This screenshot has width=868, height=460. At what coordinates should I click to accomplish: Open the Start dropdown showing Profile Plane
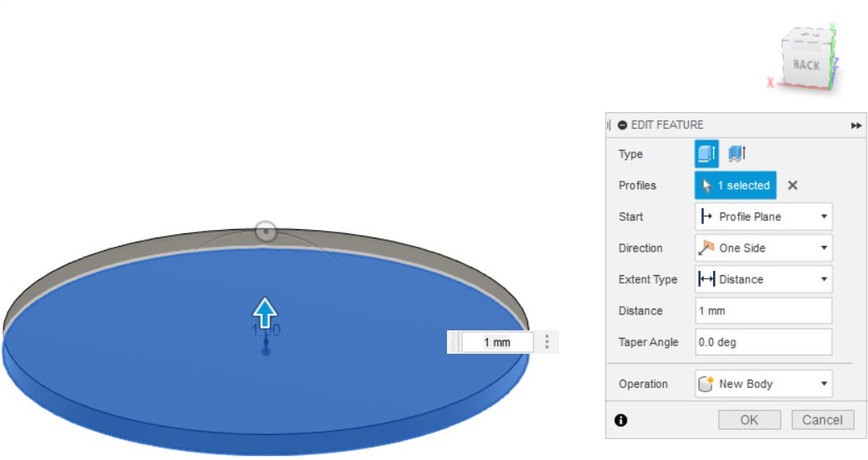tap(763, 217)
